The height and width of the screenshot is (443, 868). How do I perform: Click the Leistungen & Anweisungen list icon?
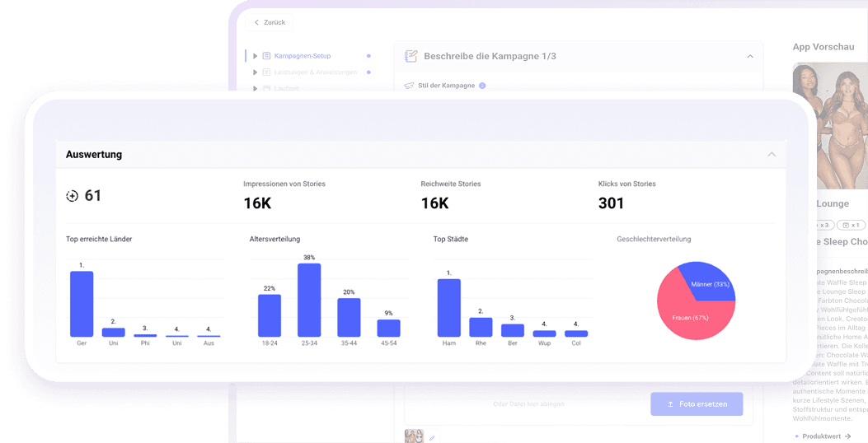(266, 72)
